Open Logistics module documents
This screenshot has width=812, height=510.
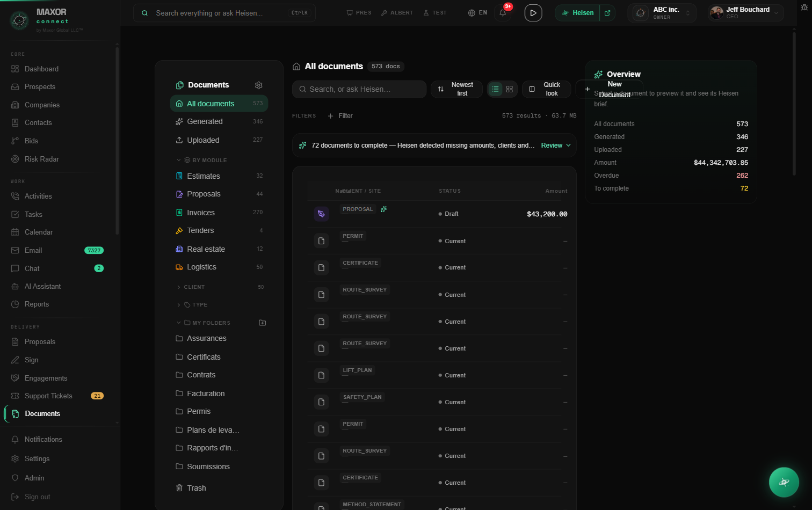pyautogui.click(x=219, y=267)
